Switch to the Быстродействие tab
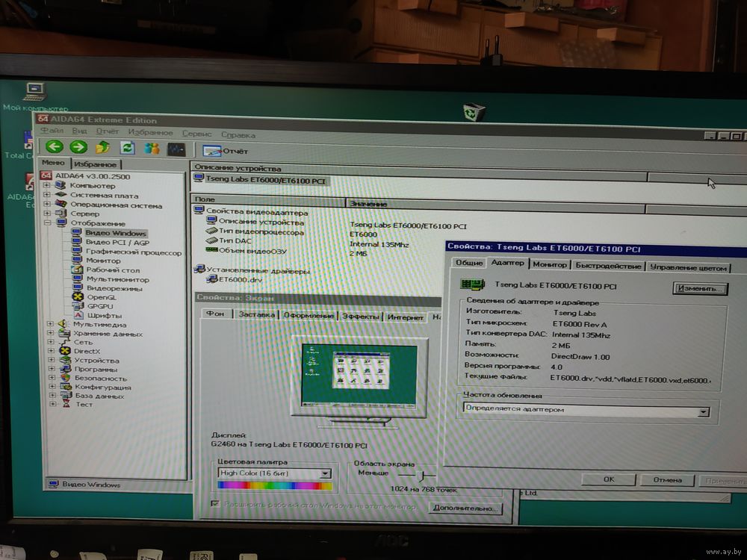 pyautogui.click(x=608, y=266)
